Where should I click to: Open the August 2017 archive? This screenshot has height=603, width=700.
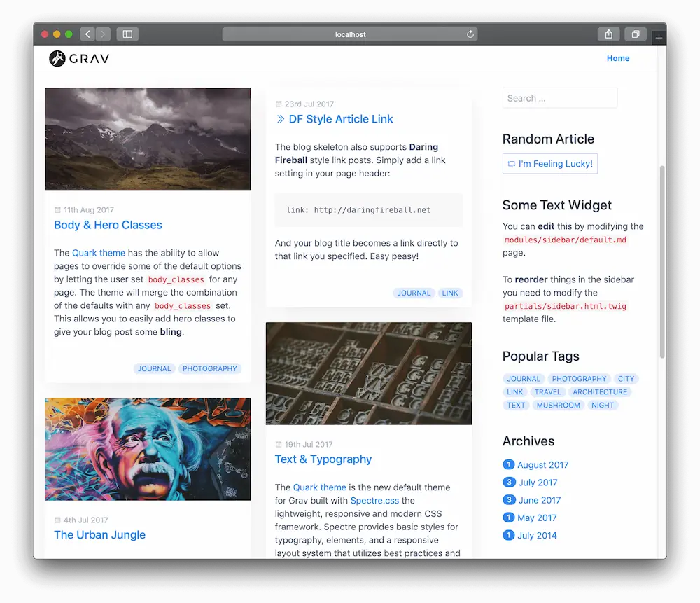click(542, 465)
